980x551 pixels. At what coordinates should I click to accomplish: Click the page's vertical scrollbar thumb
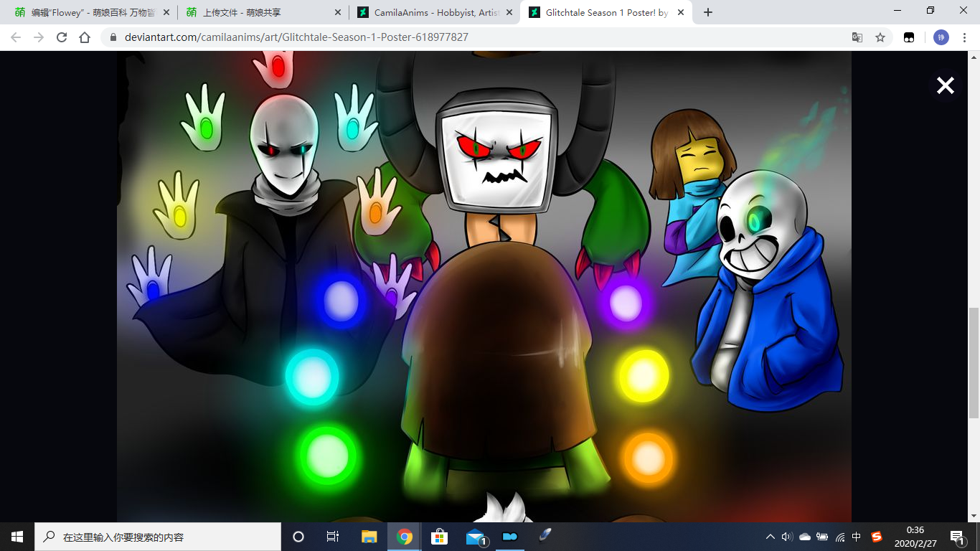[x=974, y=362]
